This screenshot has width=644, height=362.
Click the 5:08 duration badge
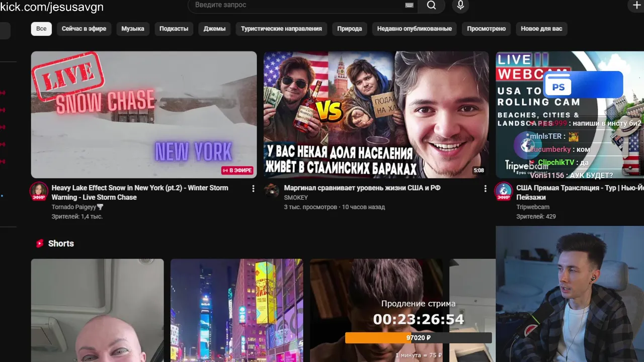[x=478, y=170]
